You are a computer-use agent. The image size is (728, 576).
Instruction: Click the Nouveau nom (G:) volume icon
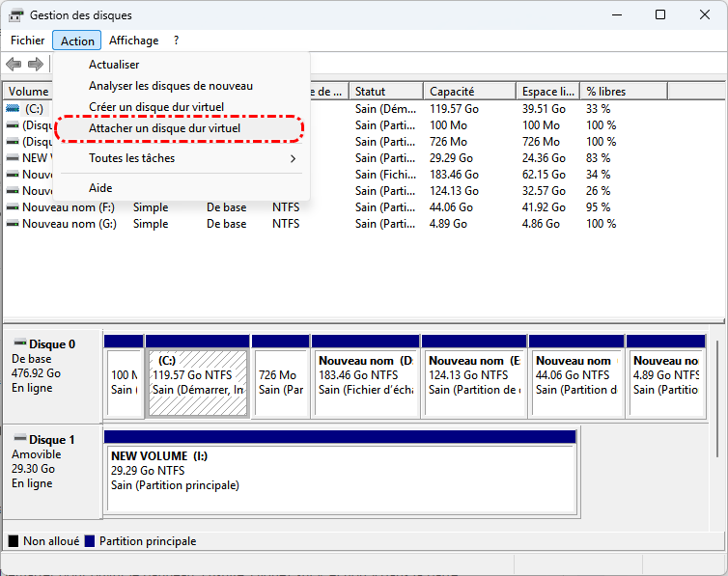[13, 224]
